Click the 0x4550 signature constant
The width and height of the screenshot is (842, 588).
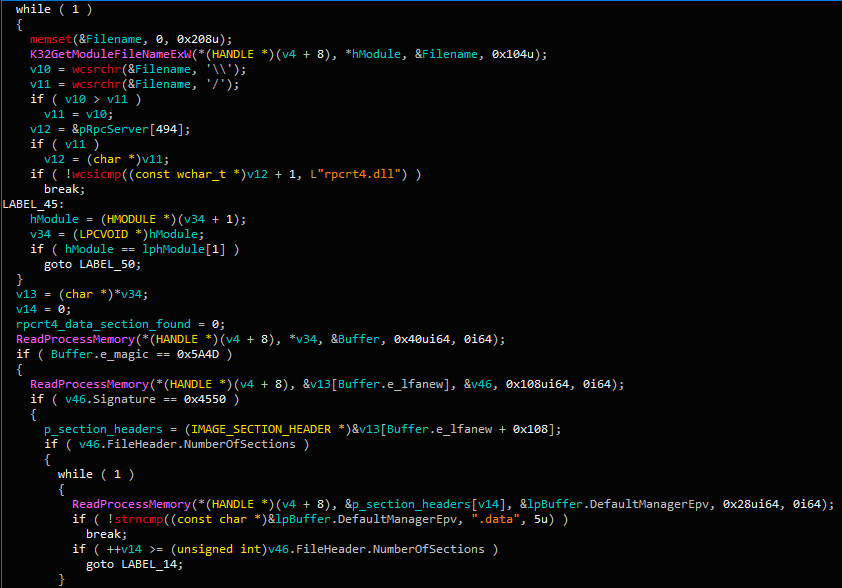(205, 400)
